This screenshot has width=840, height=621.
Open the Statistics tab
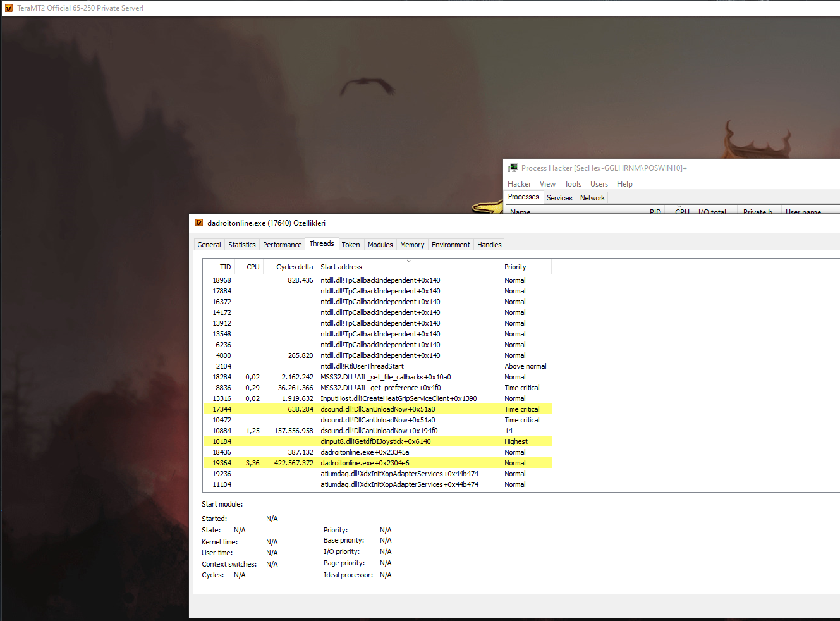242,245
